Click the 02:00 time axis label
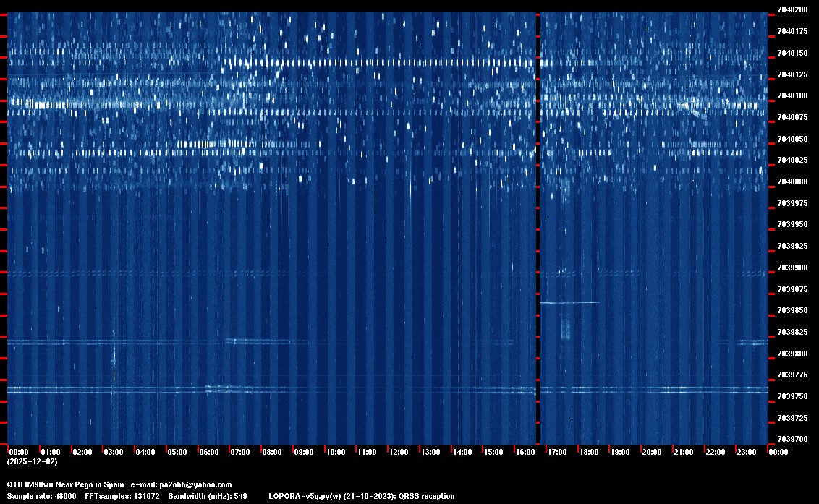 coord(82,452)
